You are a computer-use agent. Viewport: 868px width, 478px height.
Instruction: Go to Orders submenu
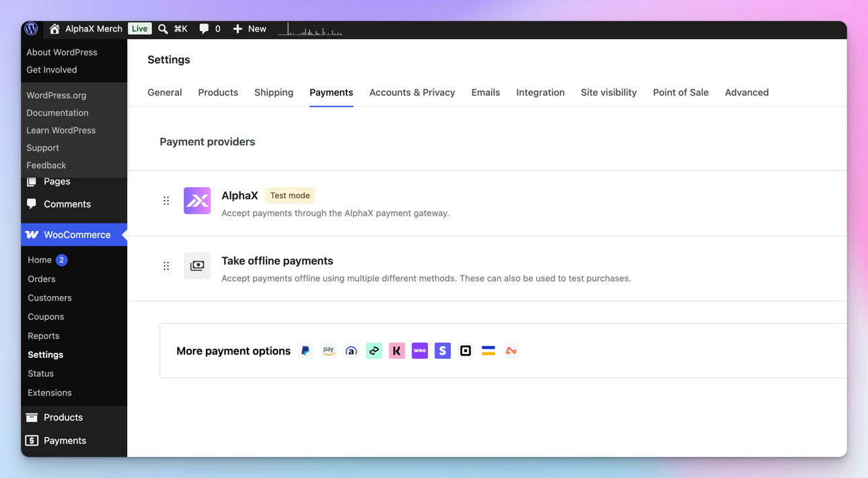[42, 279]
